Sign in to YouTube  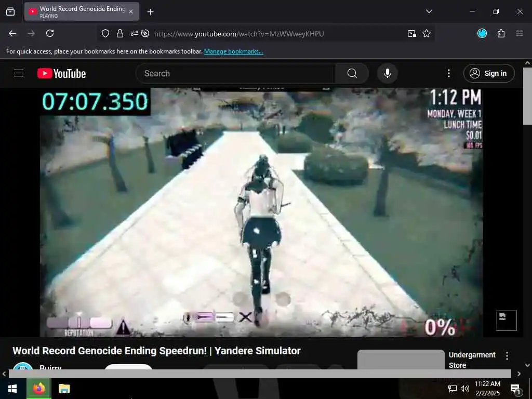tap(489, 73)
